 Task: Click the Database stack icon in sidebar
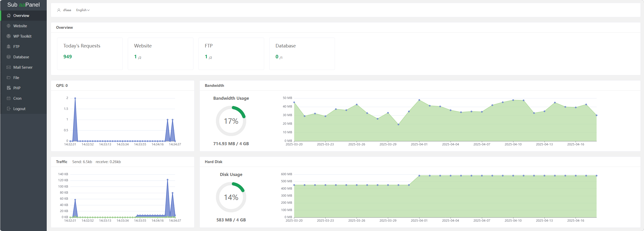pyautogui.click(x=9, y=57)
